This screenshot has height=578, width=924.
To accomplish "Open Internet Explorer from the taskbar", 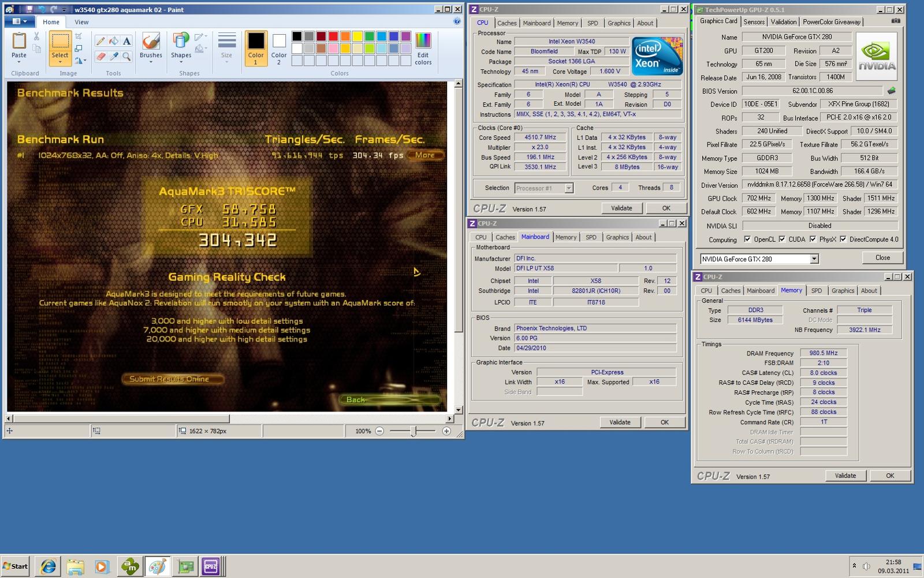I will [x=48, y=566].
